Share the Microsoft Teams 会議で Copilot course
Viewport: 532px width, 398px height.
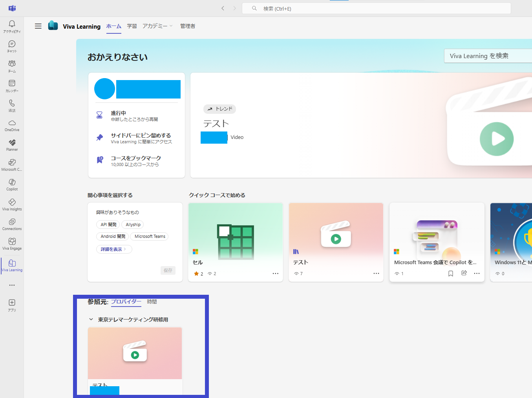(464, 273)
